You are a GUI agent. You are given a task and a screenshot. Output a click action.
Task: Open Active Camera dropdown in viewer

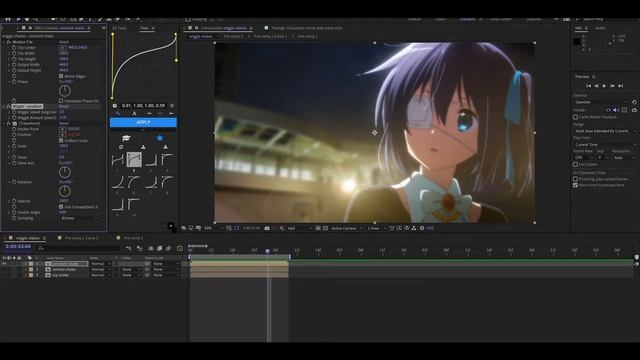coord(346,229)
